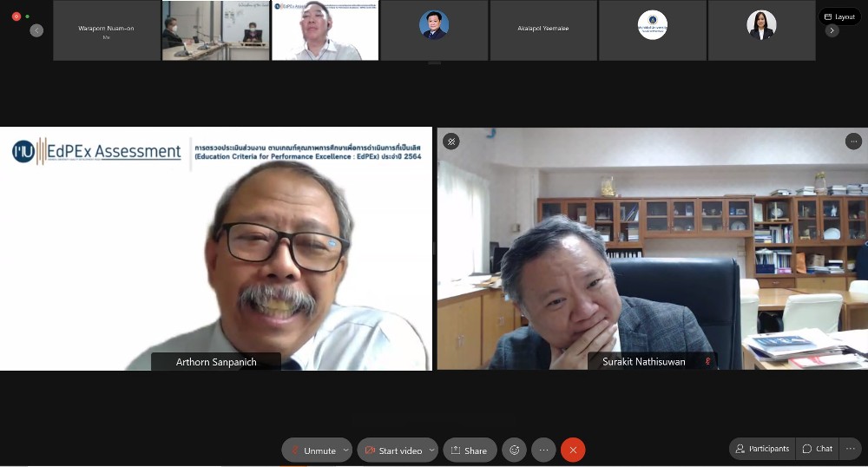Viewport: 868px width, 467px height.
Task: Click the pin icon on Surakit's video
Action: click(451, 141)
